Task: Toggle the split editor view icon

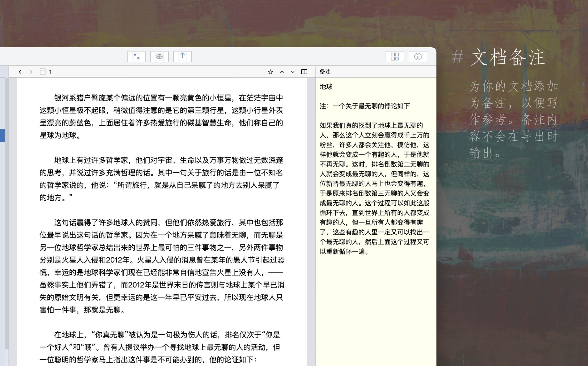Action: [304, 72]
